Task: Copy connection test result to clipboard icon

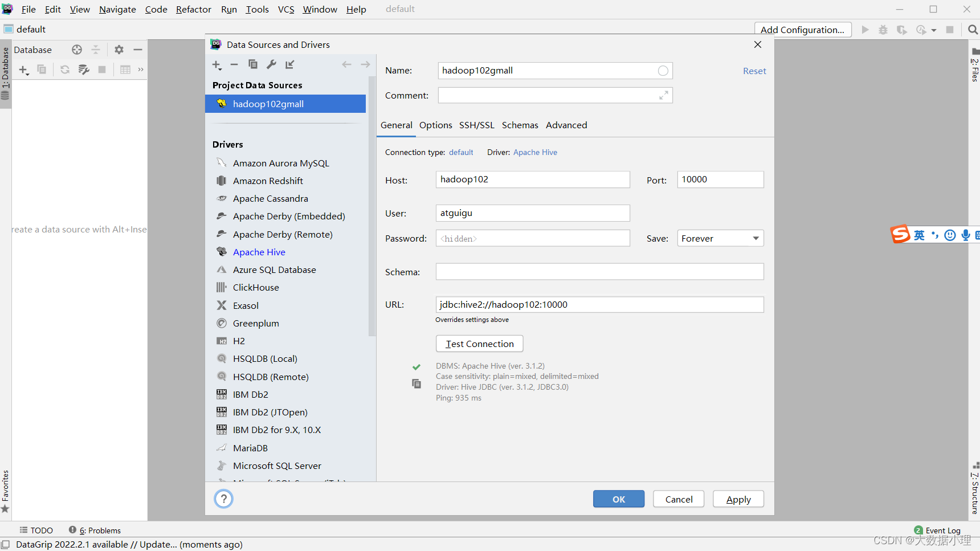Action: click(416, 384)
